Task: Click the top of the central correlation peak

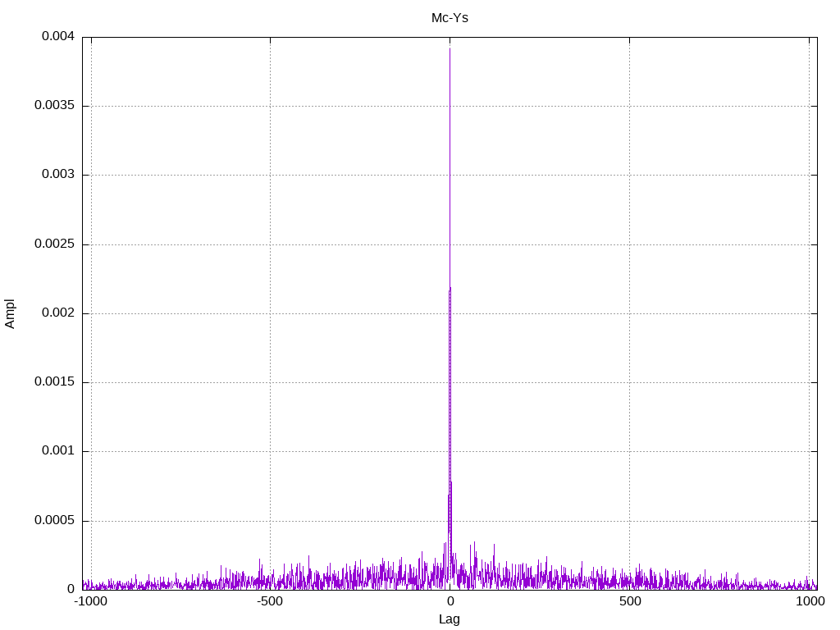Action: coord(450,49)
